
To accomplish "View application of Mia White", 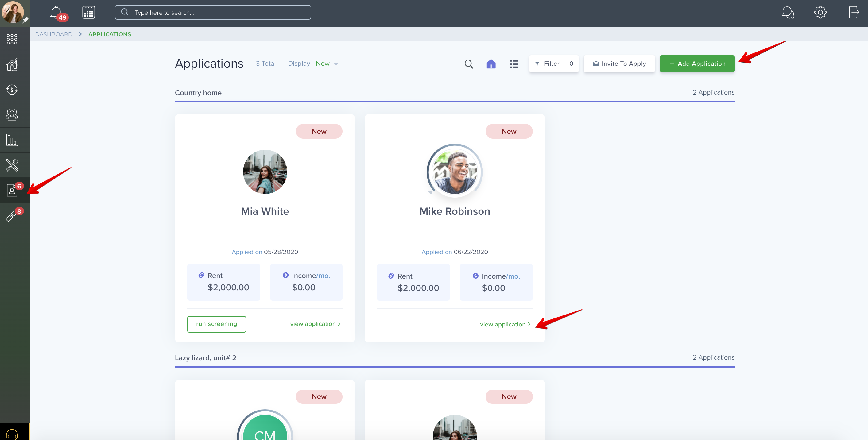I will (x=316, y=324).
